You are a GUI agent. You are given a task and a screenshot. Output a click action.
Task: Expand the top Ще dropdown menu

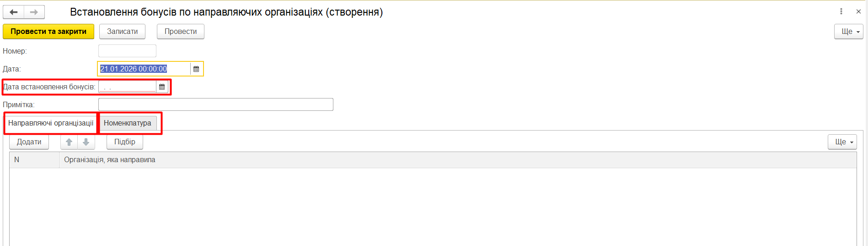pos(848,32)
